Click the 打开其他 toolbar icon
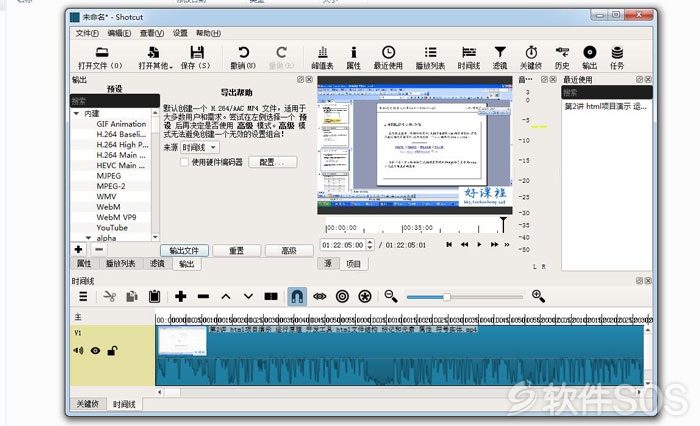 (x=153, y=58)
